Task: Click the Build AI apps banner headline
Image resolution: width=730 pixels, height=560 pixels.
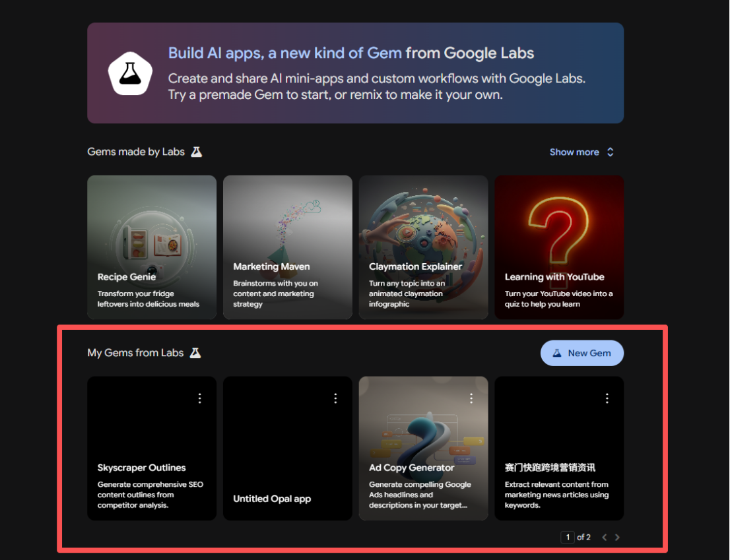Action: coord(351,53)
